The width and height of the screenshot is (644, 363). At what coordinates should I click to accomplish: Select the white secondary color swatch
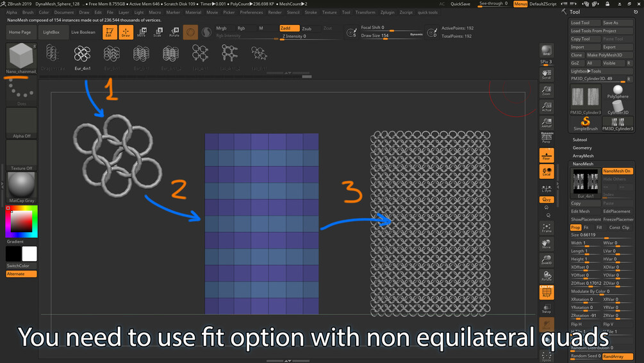[x=29, y=254]
